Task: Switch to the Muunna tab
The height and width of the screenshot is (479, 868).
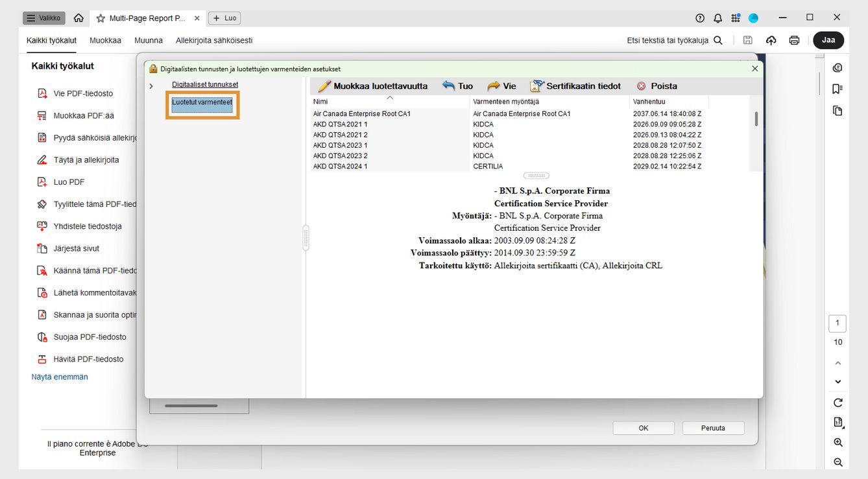Action: [x=149, y=40]
